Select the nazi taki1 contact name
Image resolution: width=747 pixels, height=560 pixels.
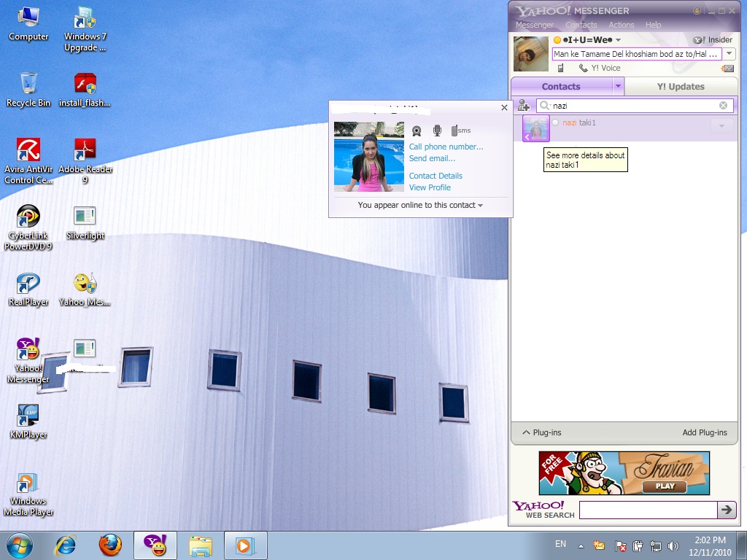578,122
